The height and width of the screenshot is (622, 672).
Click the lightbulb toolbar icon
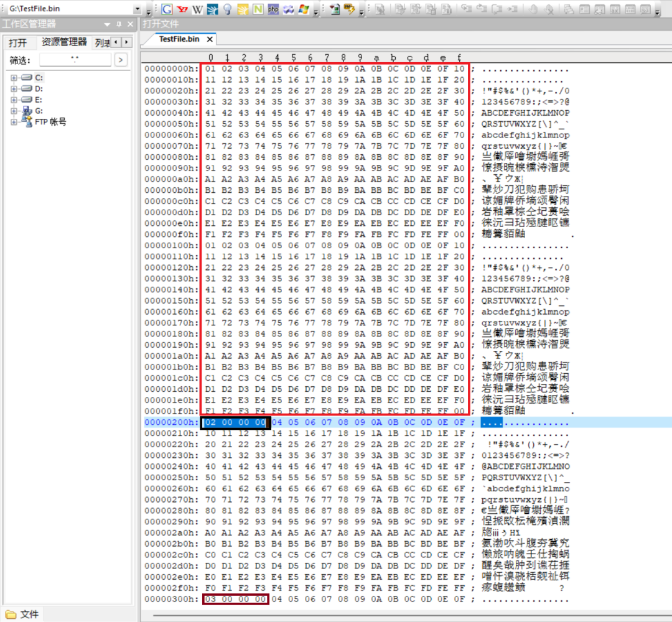(228, 9)
